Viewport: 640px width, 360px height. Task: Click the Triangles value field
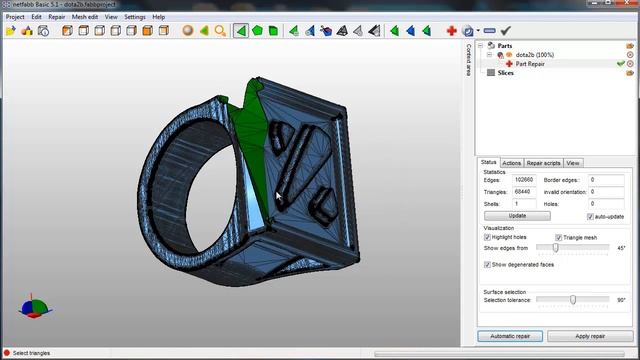(524, 192)
